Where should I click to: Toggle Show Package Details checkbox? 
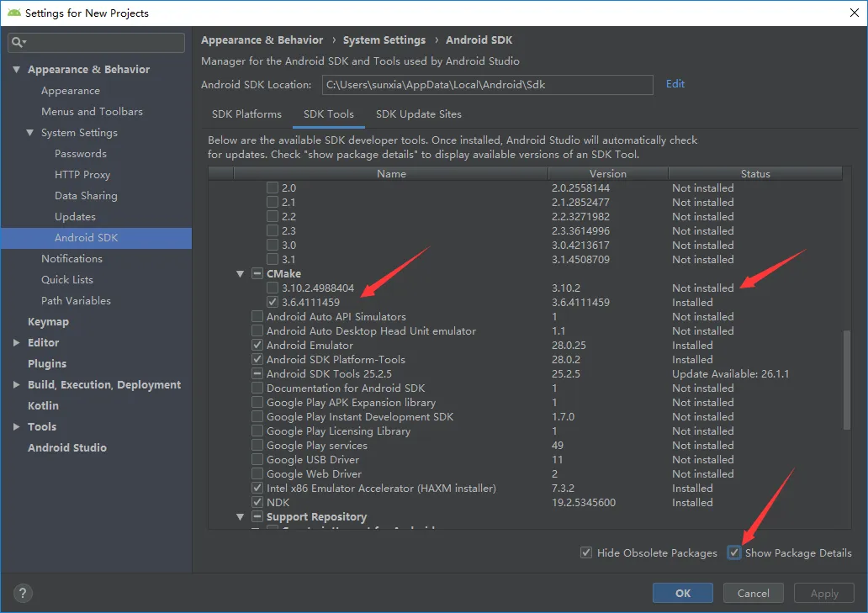(x=734, y=552)
